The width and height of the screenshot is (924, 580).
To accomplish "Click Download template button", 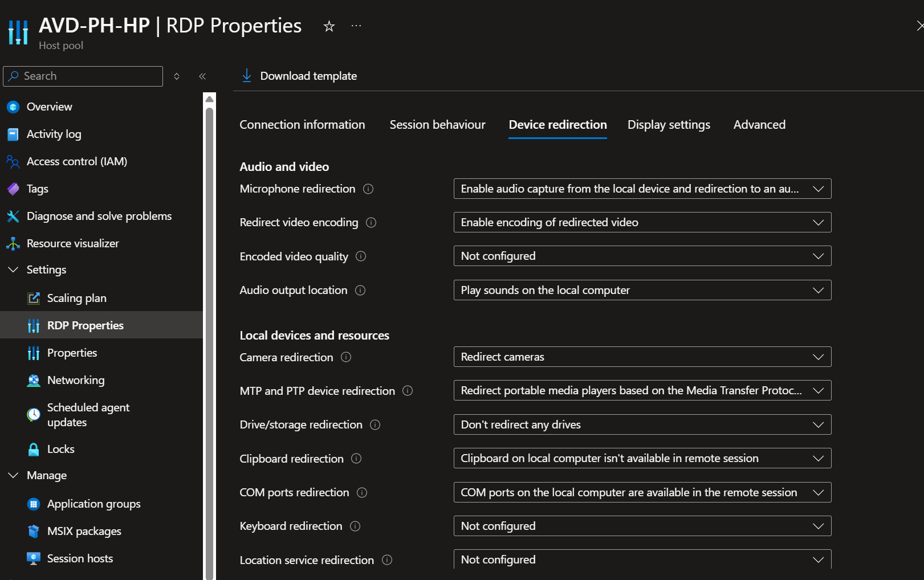I will point(299,76).
